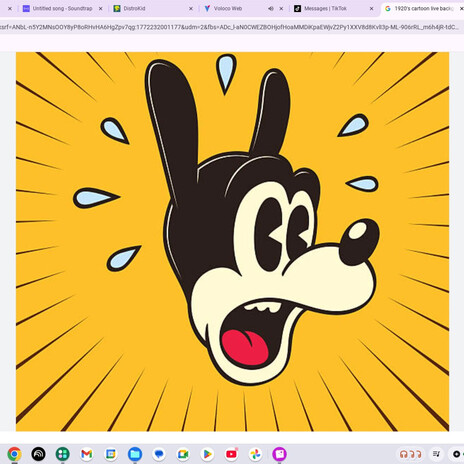
Task: Open the Google Play Store icon
Action: [x=207, y=454]
